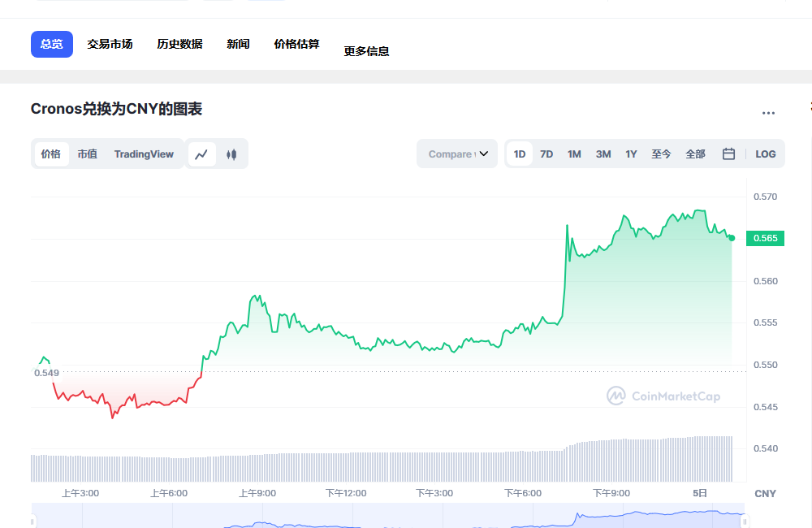
Task: Open the 更多信息 more info tab
Action: (367, 51)
